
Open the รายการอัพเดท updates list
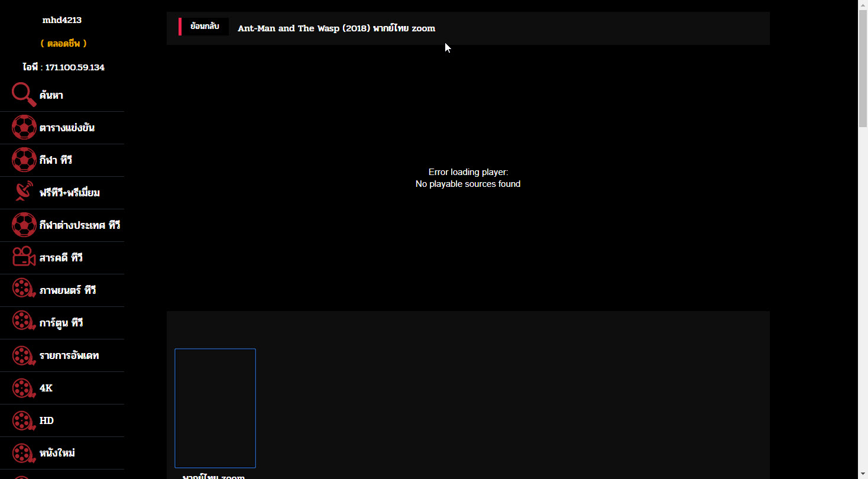[x=69, y=355]
